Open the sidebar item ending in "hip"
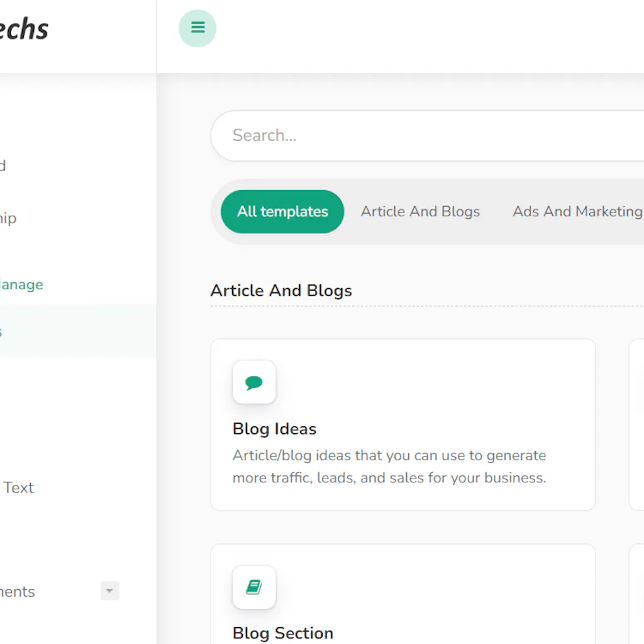This screenshot has height=644, width=644. [9, 218]
